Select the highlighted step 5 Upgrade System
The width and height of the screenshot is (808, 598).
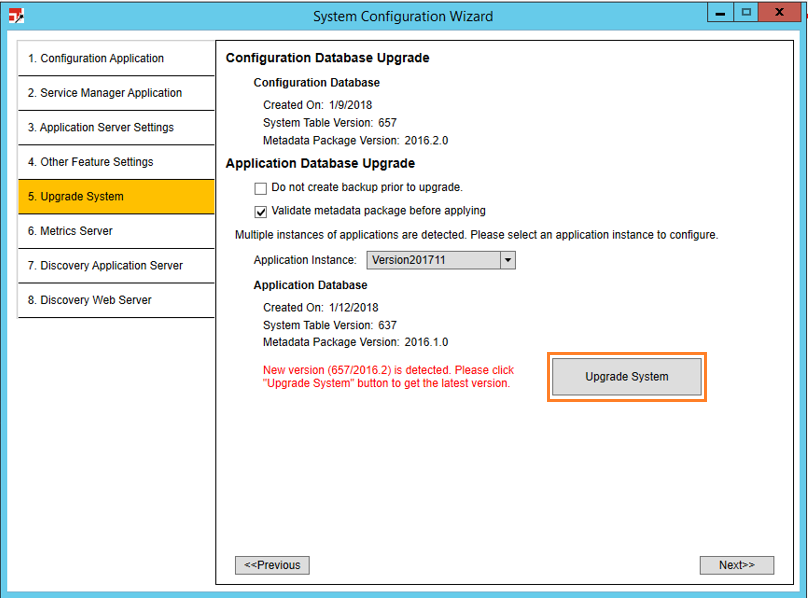pyautogui.click(x=116, y=197)
